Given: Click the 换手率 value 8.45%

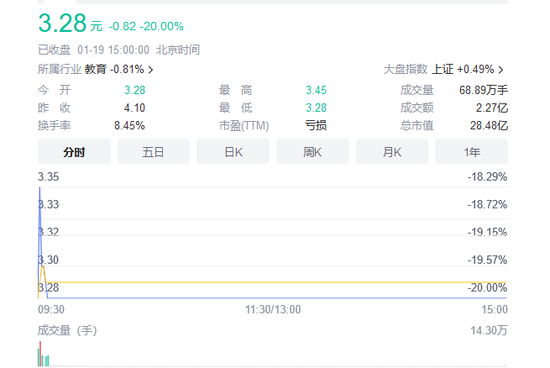Looking at the screenshot, I should pyautogui.click(x=129, y=125).
